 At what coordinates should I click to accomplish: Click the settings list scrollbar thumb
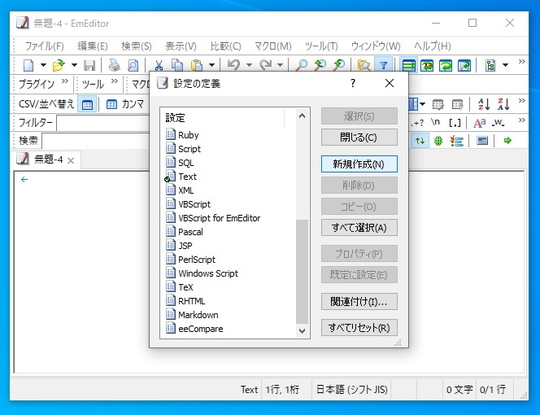tap(302, 272)
